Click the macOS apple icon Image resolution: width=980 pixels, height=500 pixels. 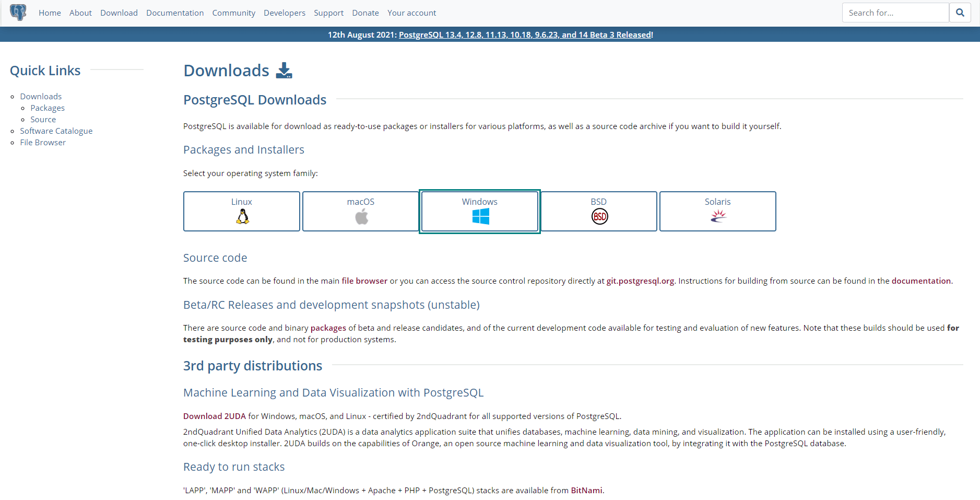click(x=361, y=216)
